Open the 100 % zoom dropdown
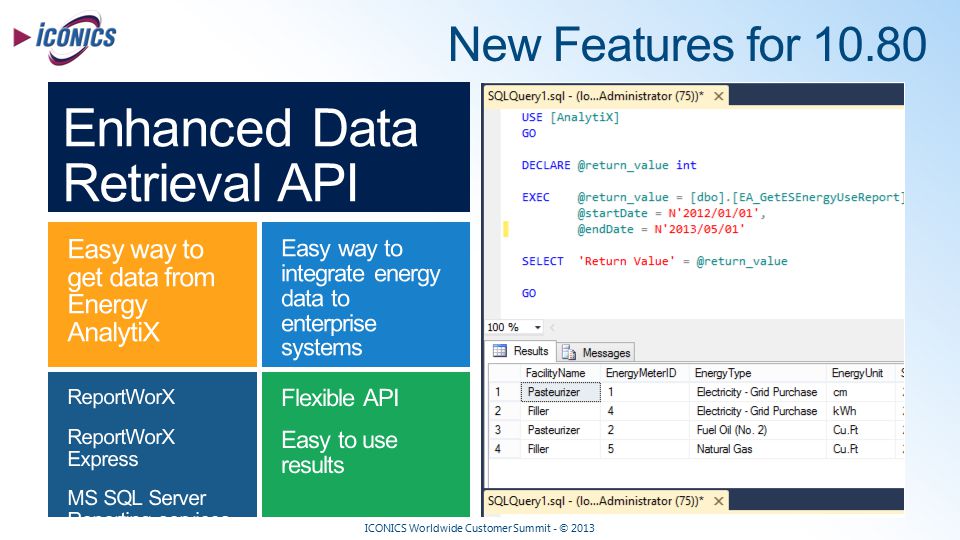Screen dimensions: 960x540 (537, 327)
